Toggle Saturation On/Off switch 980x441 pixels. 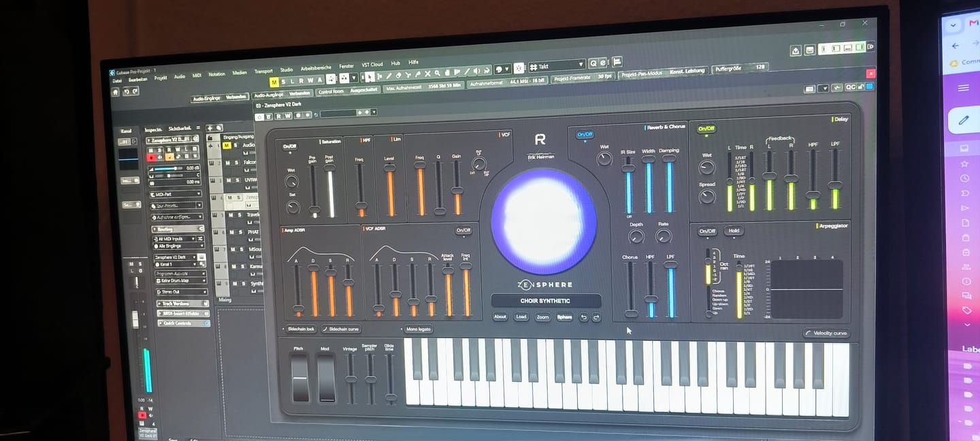pos(290,146)
